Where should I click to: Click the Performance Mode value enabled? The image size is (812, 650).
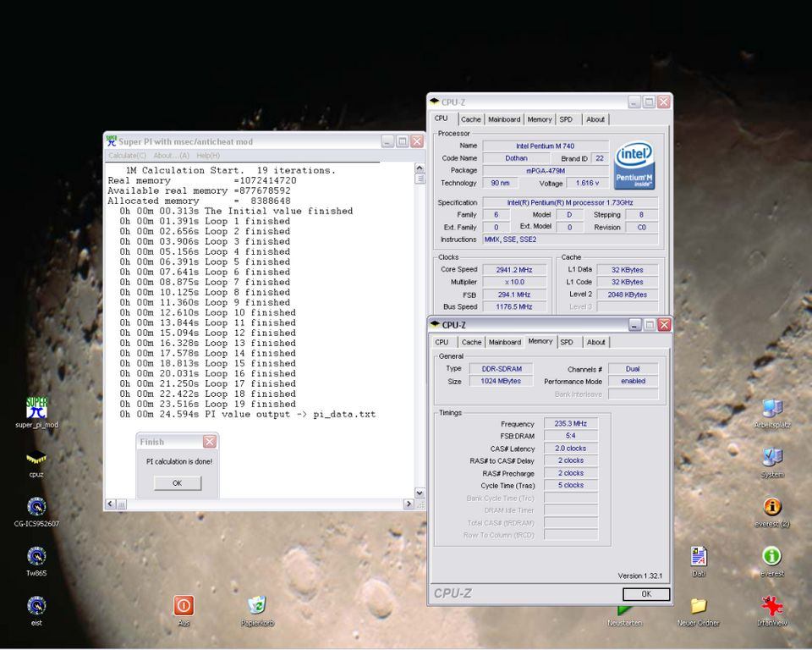[633, 381]
